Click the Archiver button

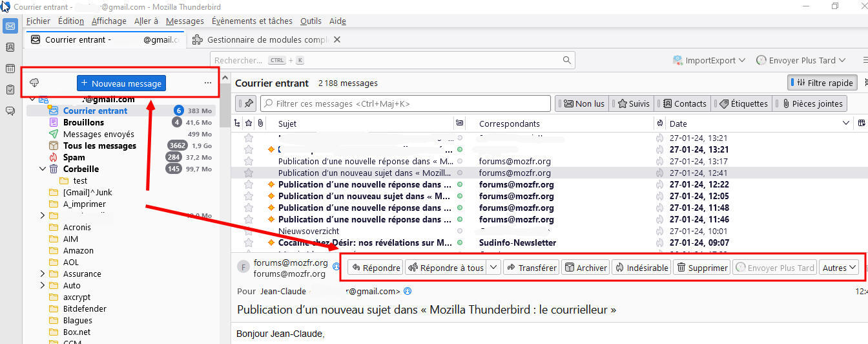tap(585, 267)
